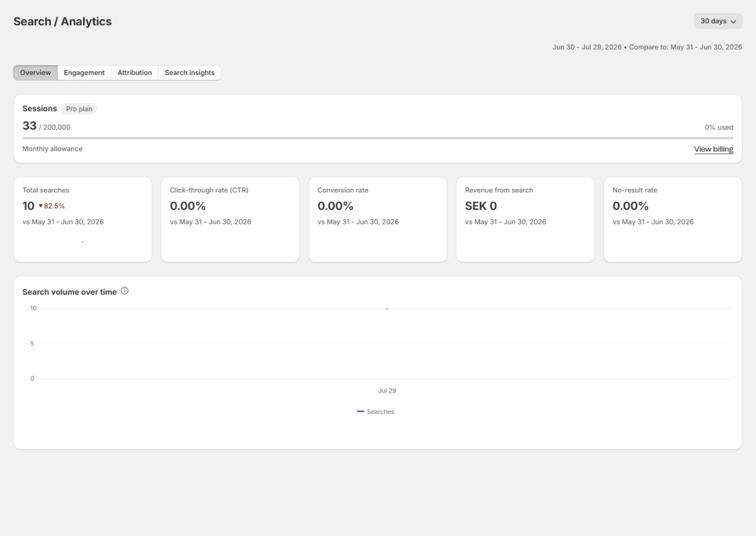Viewport: 756px width, 536px height.
Task: Click the 82.5% decrease indicator
Action: [52, 206]
